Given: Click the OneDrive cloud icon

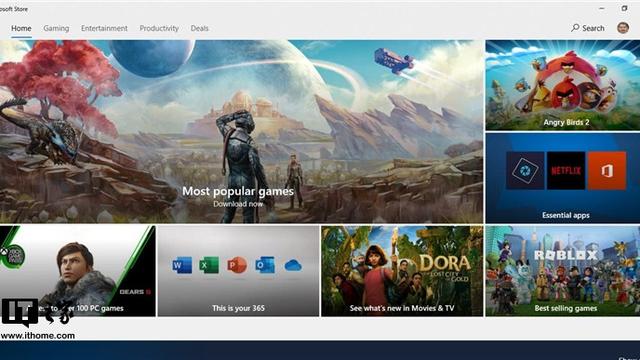Looking at the screenshot, I should [x=293, y=266].
